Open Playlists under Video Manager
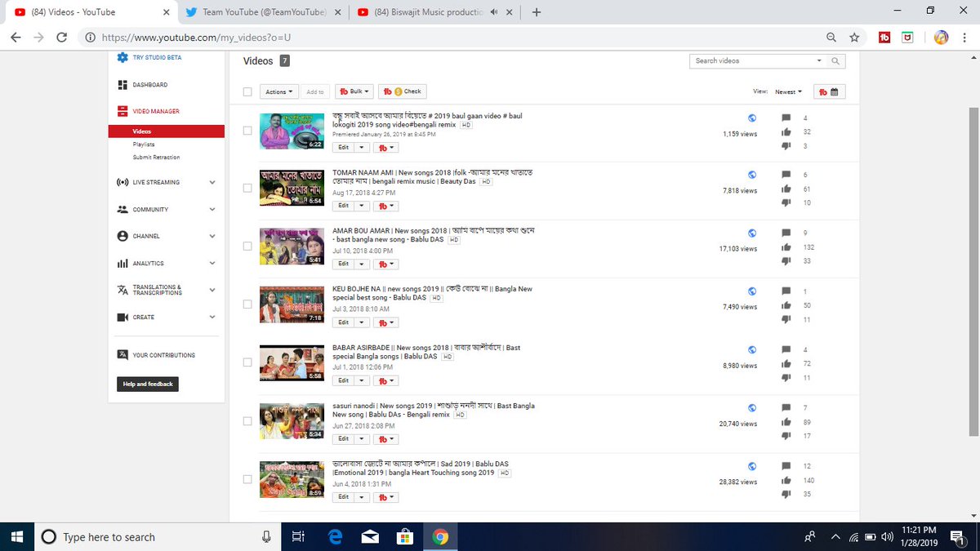980x551 pixels. click(144, 144)
